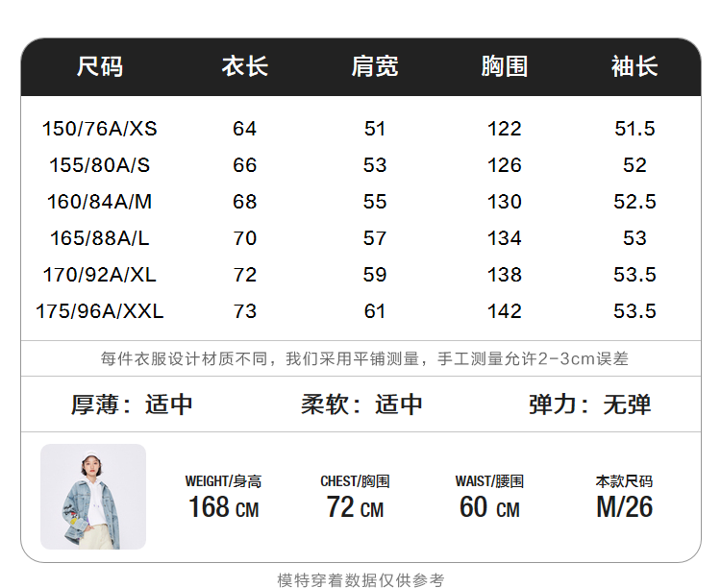Click sleeve length 52.5 value
The height and width of the screenshot is (588, 721).
[634, 202]
